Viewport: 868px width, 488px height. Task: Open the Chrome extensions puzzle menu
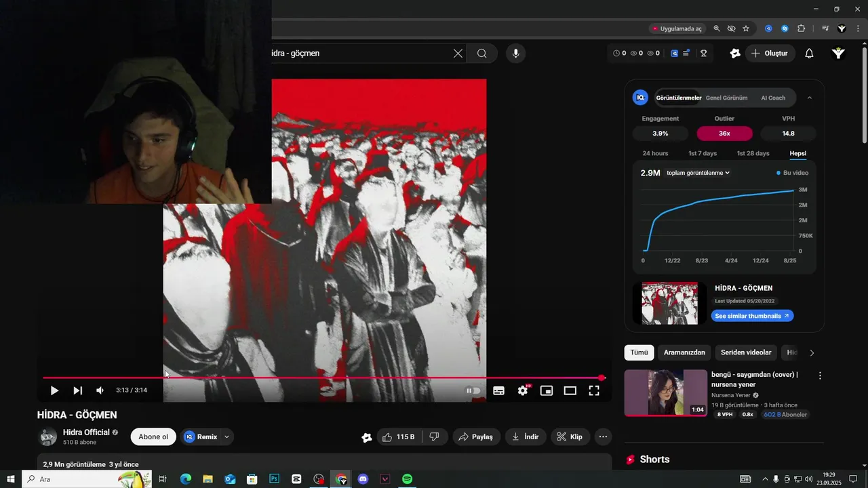pos(801,28)
